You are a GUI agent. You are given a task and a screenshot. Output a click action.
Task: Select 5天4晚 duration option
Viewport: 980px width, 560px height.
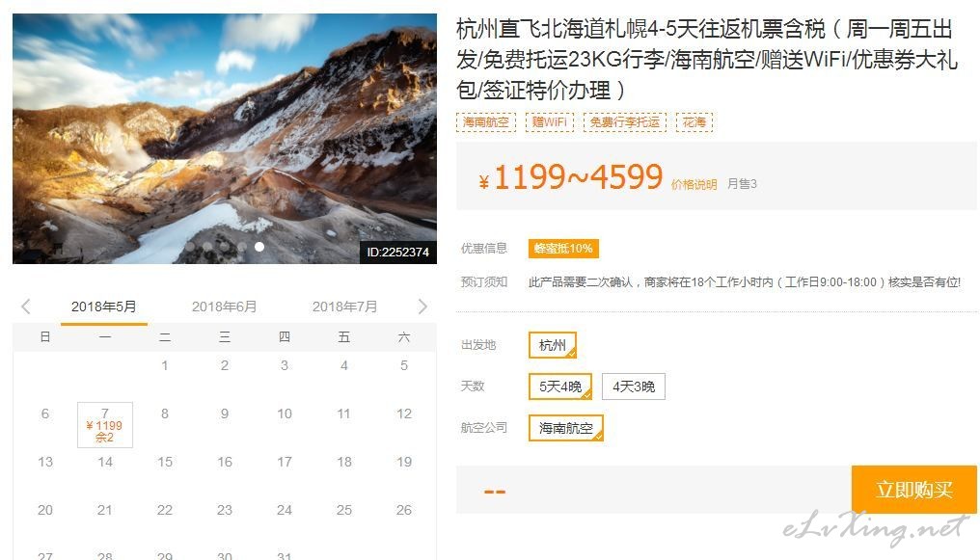click(560, 387)
